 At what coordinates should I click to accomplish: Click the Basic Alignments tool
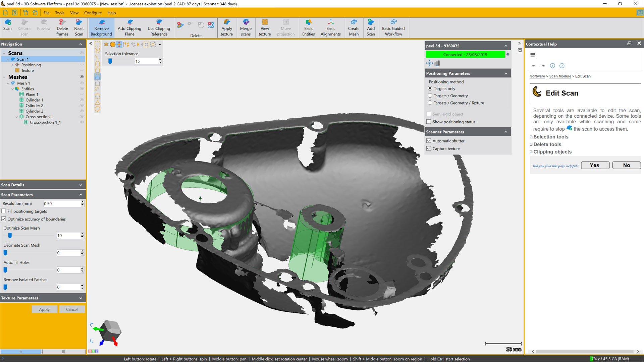pyautogui.click(x=330, y=28)
